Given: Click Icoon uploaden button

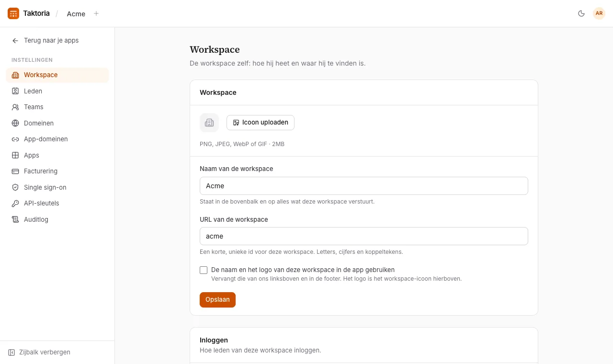Looking at the screenshot, I should point(261,123).
